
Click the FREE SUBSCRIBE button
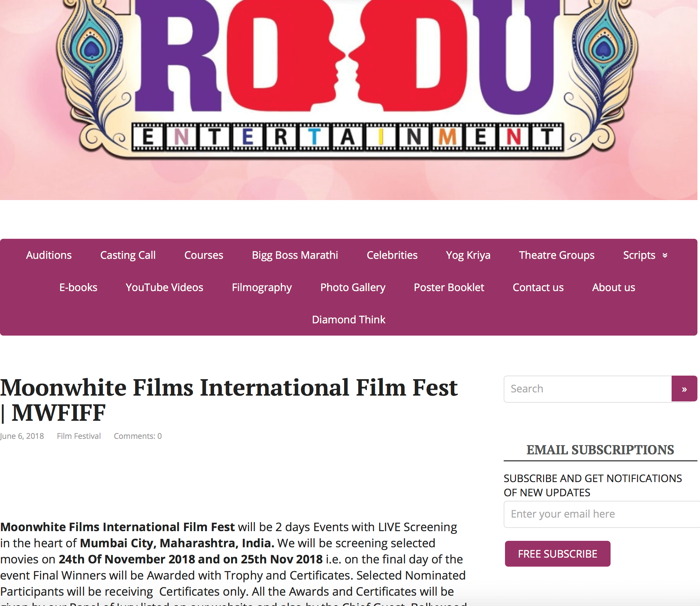[x=558, y=554]
